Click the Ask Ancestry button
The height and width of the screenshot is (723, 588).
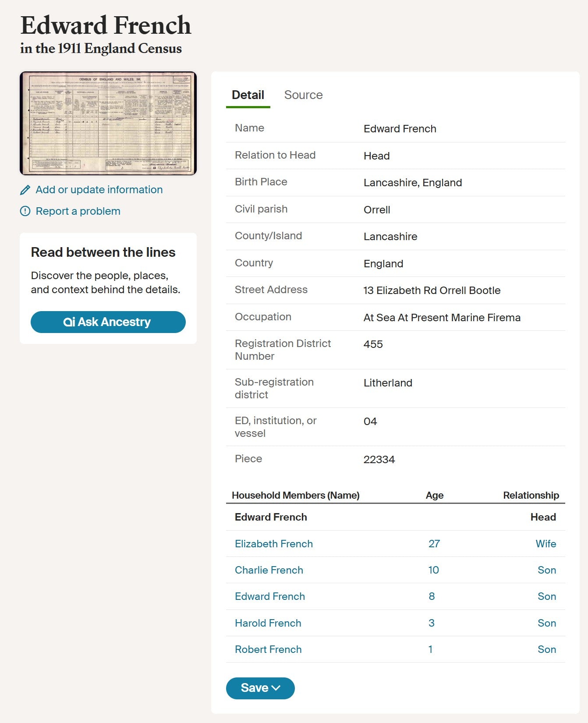click(x=108, y=322)
